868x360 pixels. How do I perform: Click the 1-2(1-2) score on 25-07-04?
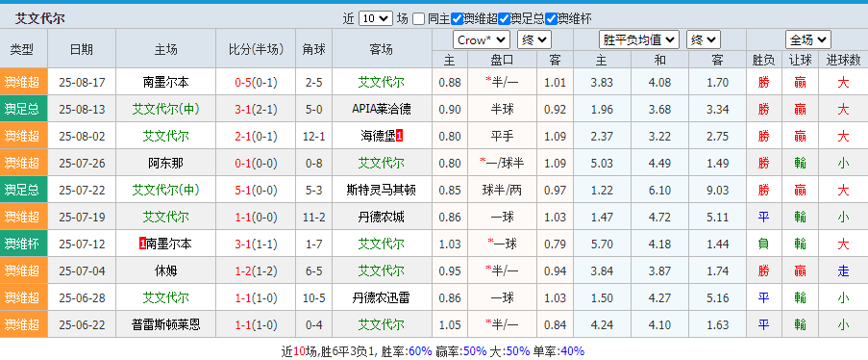256,270
